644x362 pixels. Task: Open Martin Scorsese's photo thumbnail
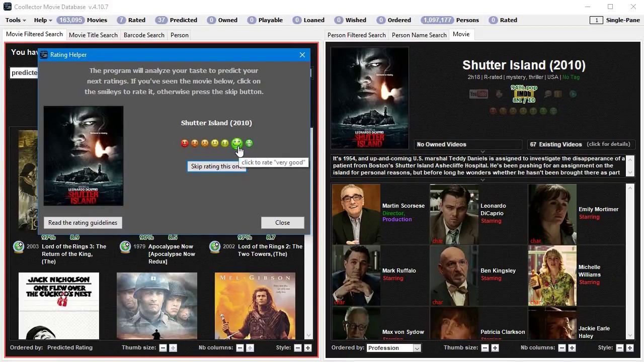356,214
